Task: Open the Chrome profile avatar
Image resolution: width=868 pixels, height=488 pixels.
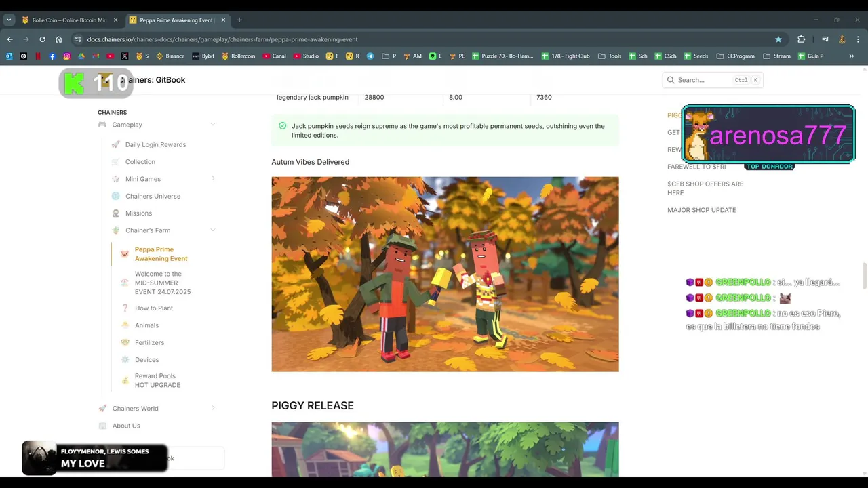Action: point(842,39)
